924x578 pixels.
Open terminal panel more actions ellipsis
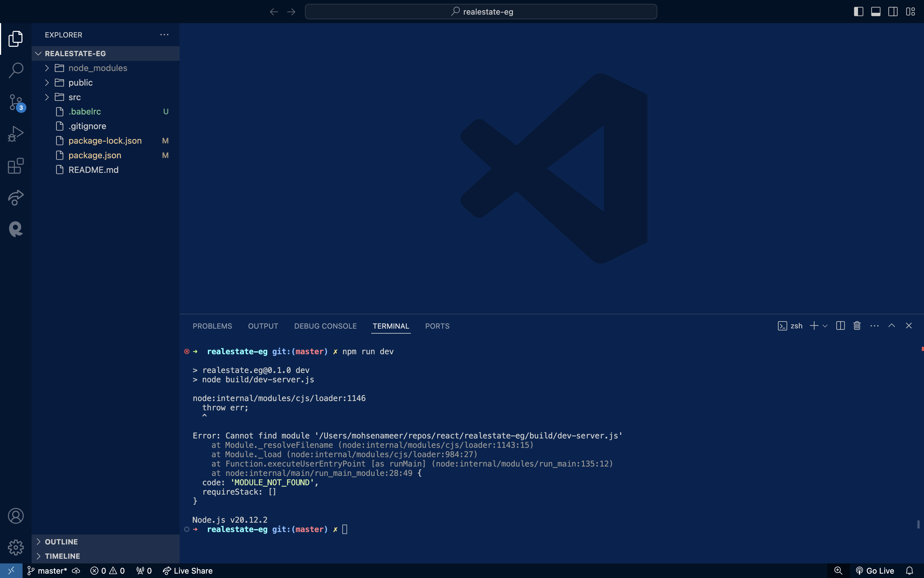pos(875,326)
